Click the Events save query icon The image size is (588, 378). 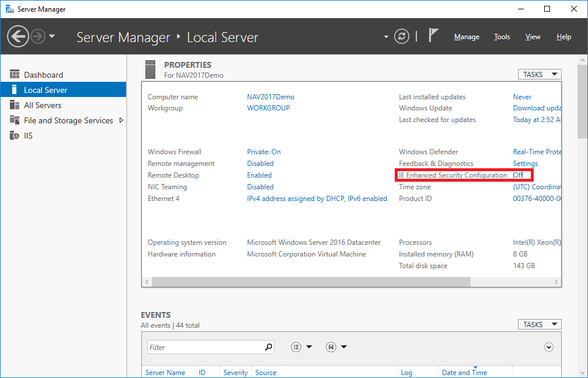click(330, 347)
